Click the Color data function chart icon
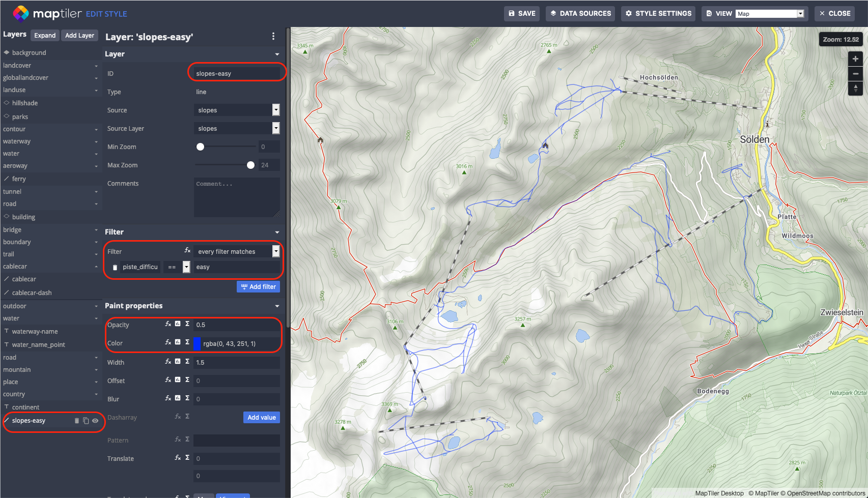The height and width of the screenshot is (498, 868). point(178,342)
